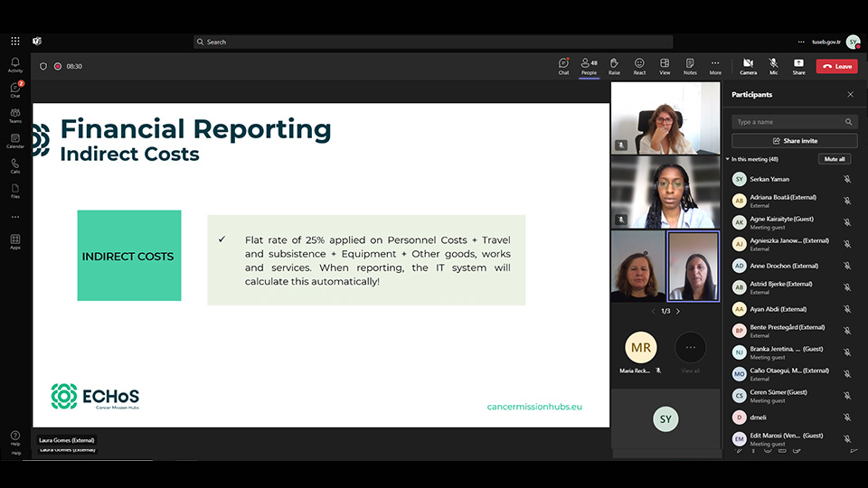Unmute the Mic in meeting toolbar
This screenshot has width=868, height=488.
(x=773, y=66)
